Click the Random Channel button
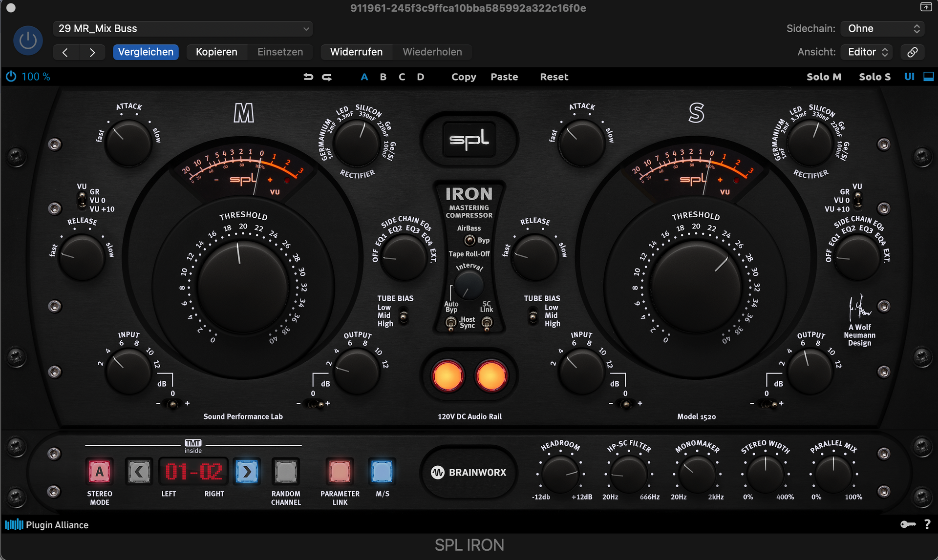This screenshot has width=938, height=560. tap(286, 472)
